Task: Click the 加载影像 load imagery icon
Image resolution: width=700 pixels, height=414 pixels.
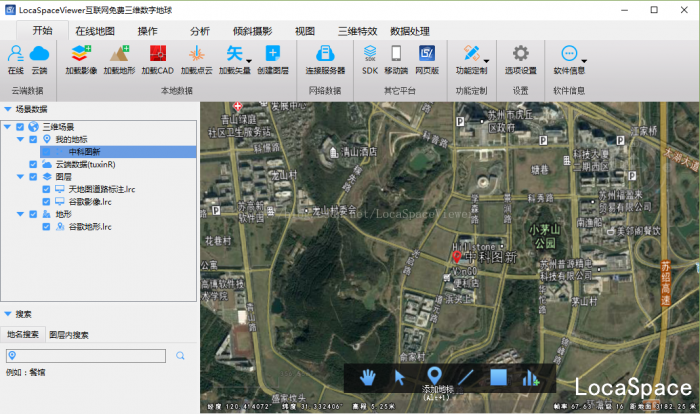Action: point(81,53)
